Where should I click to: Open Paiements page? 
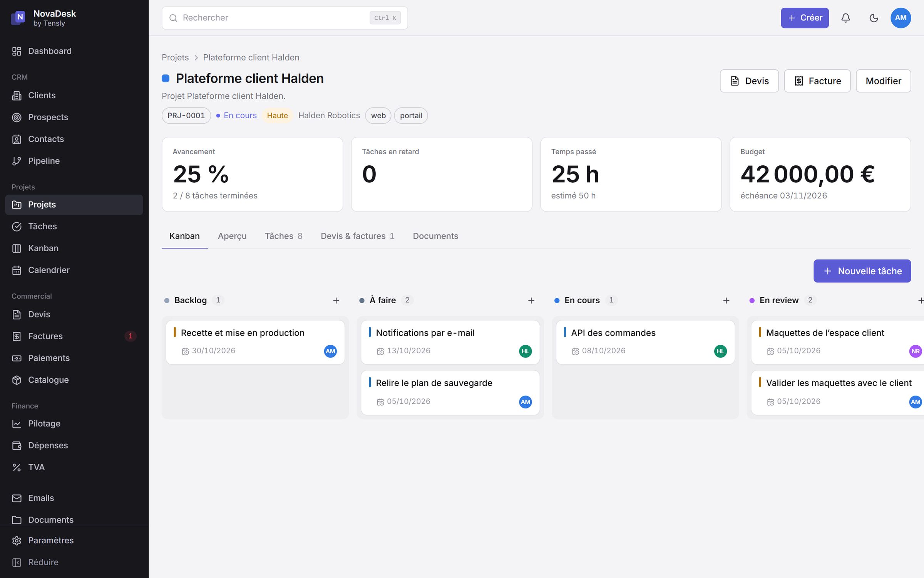tap(74, 358)
